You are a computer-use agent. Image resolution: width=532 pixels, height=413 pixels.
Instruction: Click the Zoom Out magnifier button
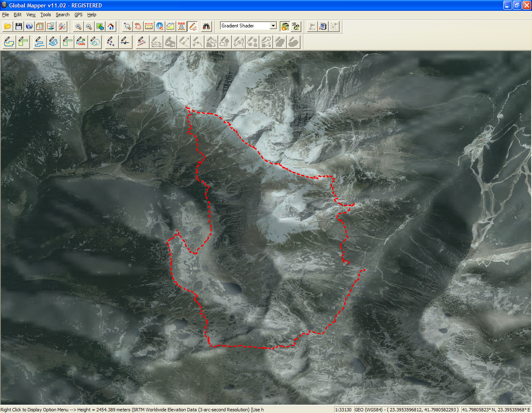(89, 27)
